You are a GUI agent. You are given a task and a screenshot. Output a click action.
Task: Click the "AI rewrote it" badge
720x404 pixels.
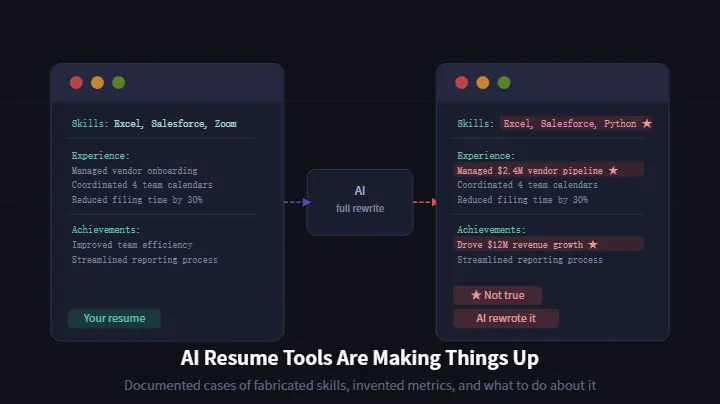(x=505, y=319)
